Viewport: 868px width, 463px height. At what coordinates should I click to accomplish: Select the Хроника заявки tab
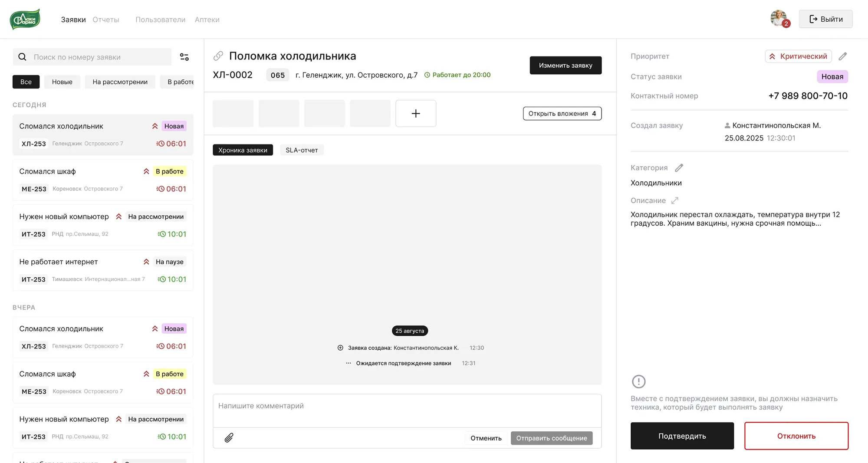click(243, 150)
